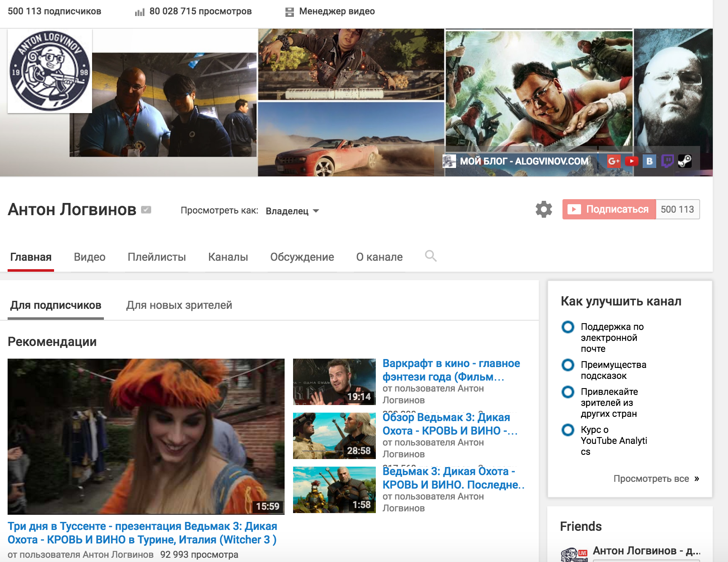Open channel settings gear icon

pos(544,209)
